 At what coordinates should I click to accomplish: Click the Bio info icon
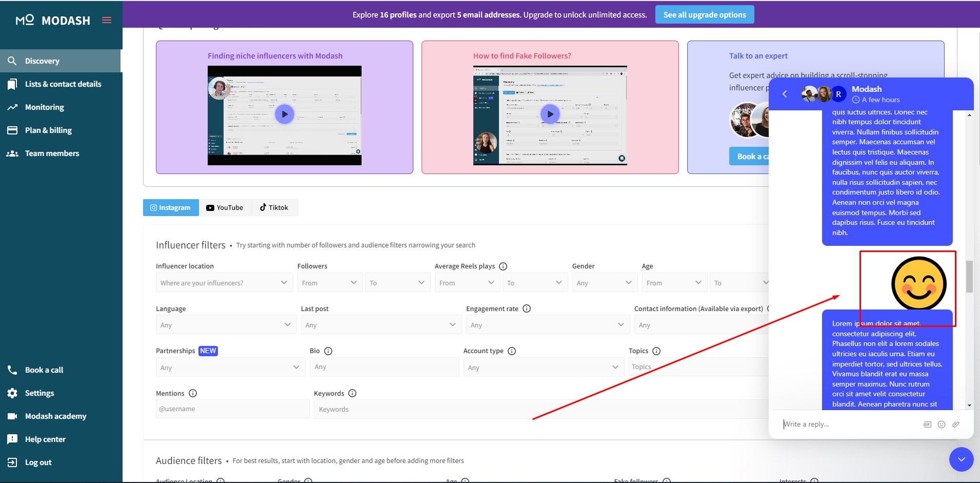coord(328,351)
